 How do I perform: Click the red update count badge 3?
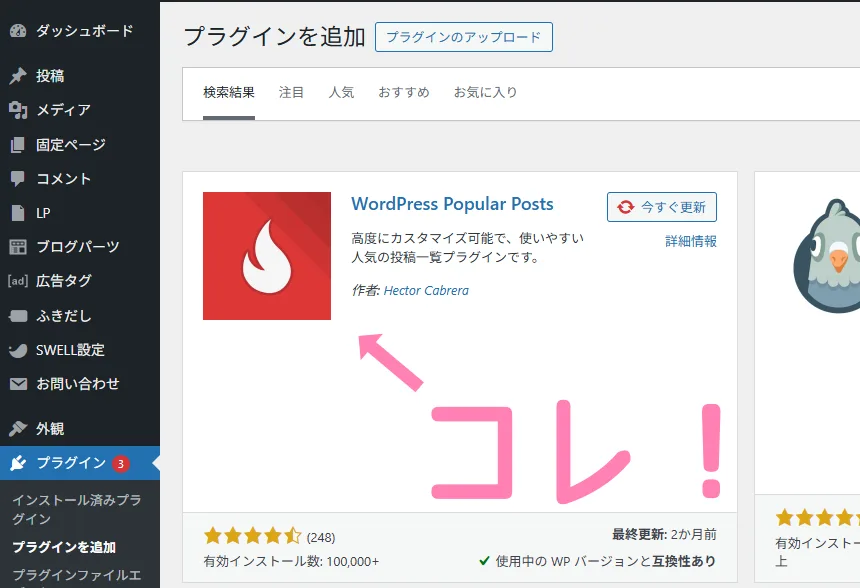click(121, 463)
